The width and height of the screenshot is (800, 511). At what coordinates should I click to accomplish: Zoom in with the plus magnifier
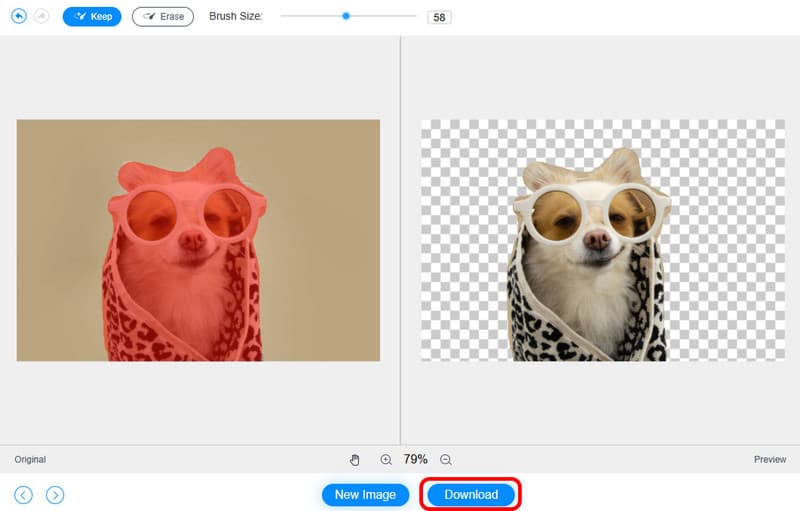coord(386,459)
